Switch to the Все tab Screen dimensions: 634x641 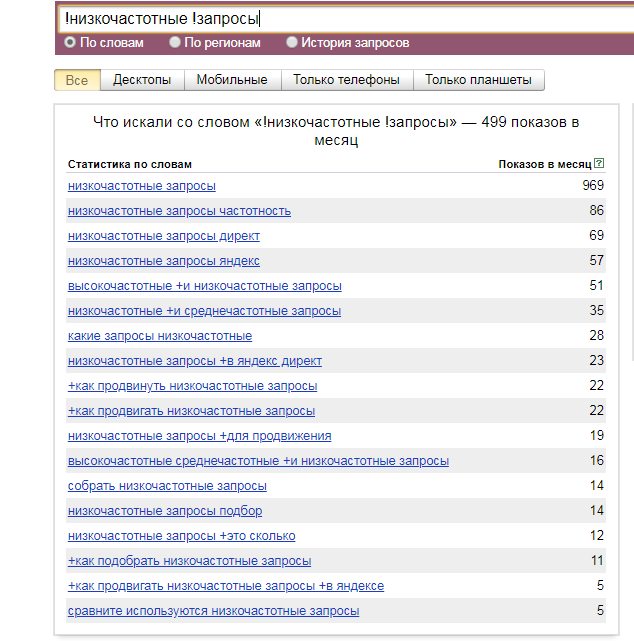[x=77, y=80]
